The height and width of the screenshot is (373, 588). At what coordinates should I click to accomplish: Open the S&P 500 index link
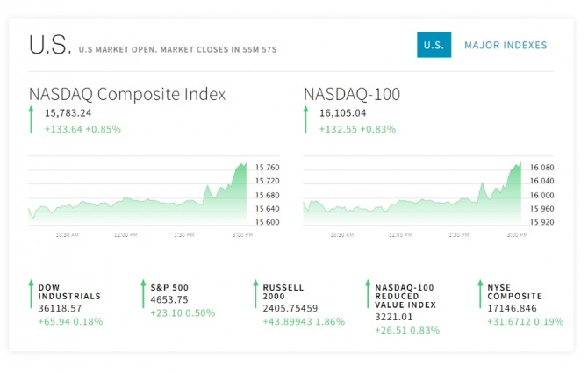[169, 288]
